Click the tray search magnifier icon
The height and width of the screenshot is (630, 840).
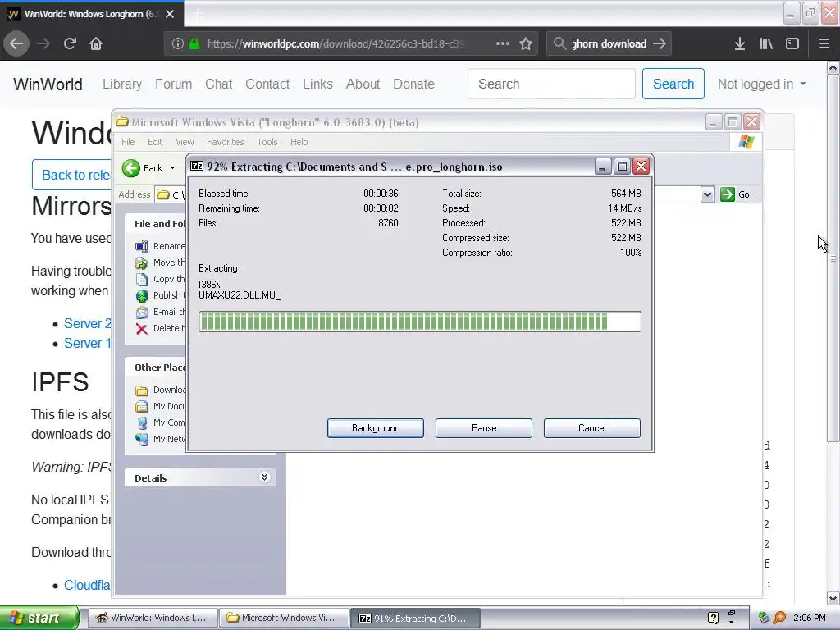[779, 618]
